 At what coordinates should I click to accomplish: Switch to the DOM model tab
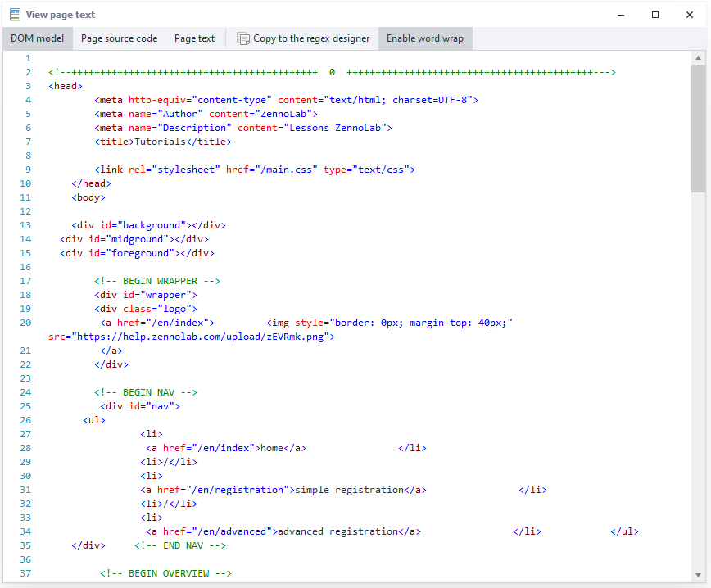[x=37, y=38]
